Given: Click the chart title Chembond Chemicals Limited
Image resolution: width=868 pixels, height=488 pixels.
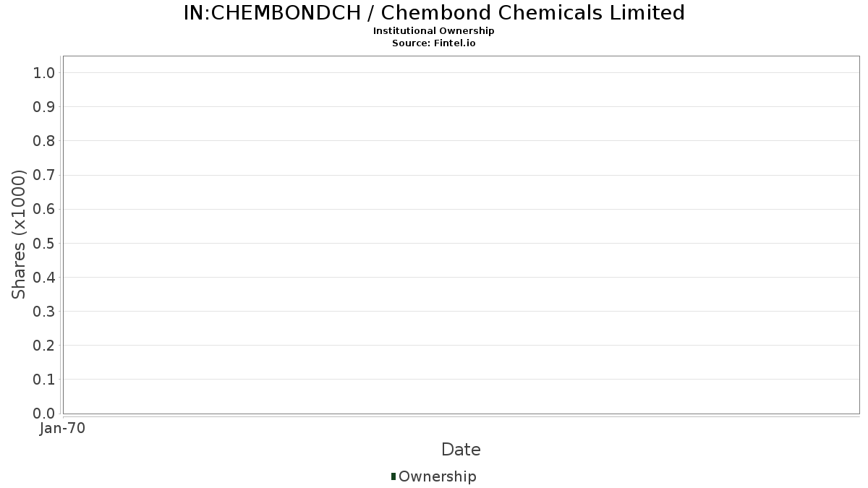Looking at the screenshot, I should pyautogui.click(x=434, y=12).
